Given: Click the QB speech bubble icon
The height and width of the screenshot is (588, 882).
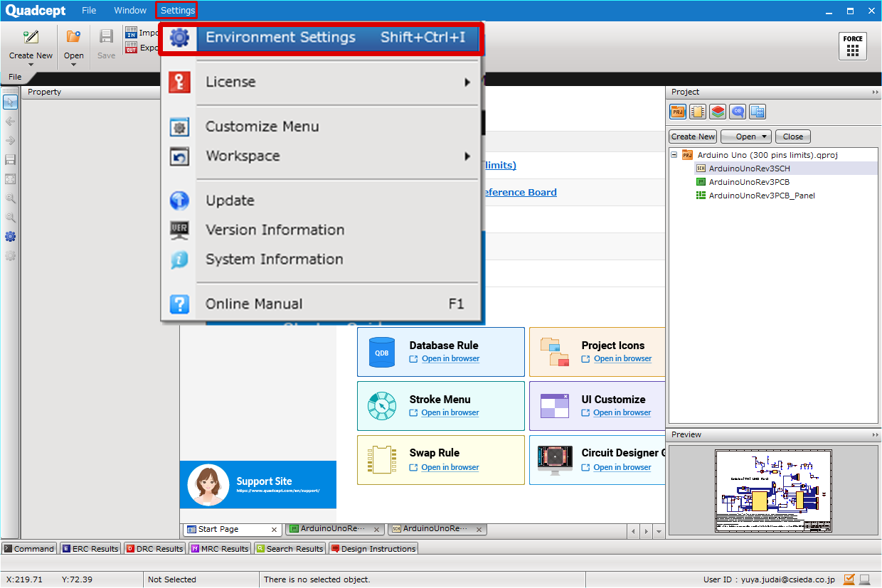Looking at the screenshot, I should (738, 112).
